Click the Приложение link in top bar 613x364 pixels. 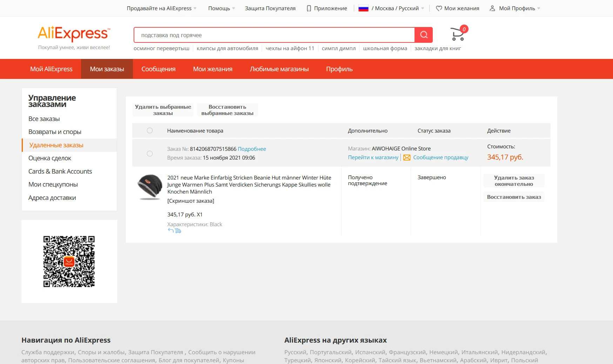tap(331, 8)
